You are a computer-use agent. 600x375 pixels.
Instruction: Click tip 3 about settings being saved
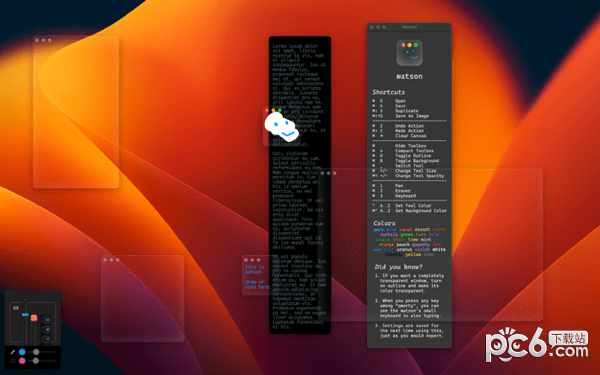pyautogui.click(x=409, y=331)
